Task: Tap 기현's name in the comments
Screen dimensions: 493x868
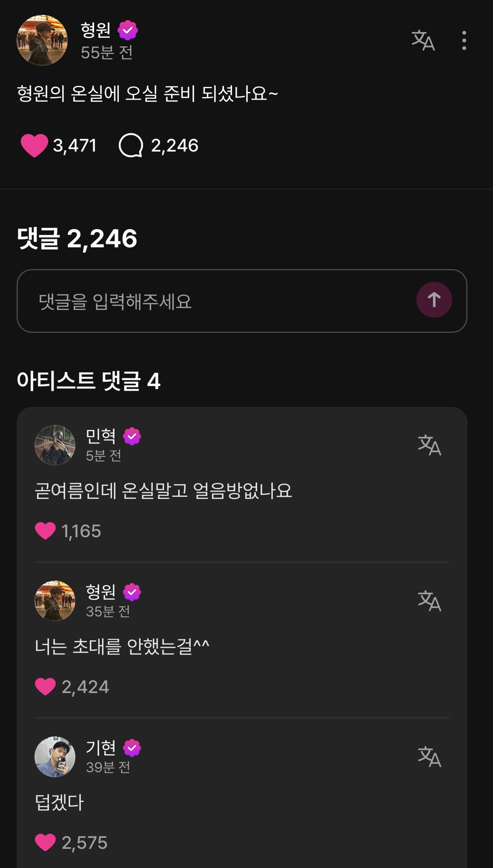Action: (101, 748)
